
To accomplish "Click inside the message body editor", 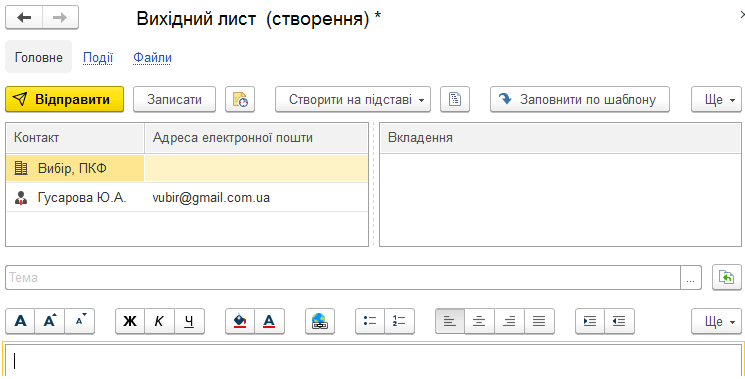I will [373, 361].
